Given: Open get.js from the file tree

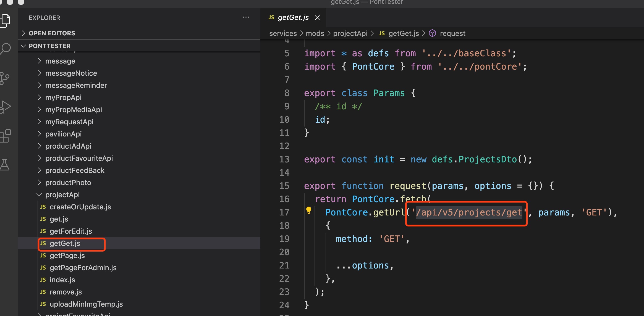Looking at the screenshot, I should pyautogui.click(x=59, y=219).
